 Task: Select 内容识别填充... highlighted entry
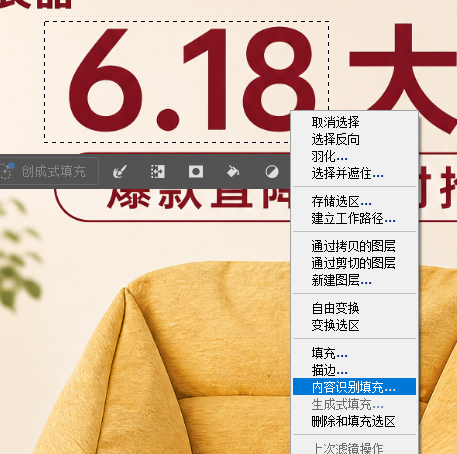355,387
